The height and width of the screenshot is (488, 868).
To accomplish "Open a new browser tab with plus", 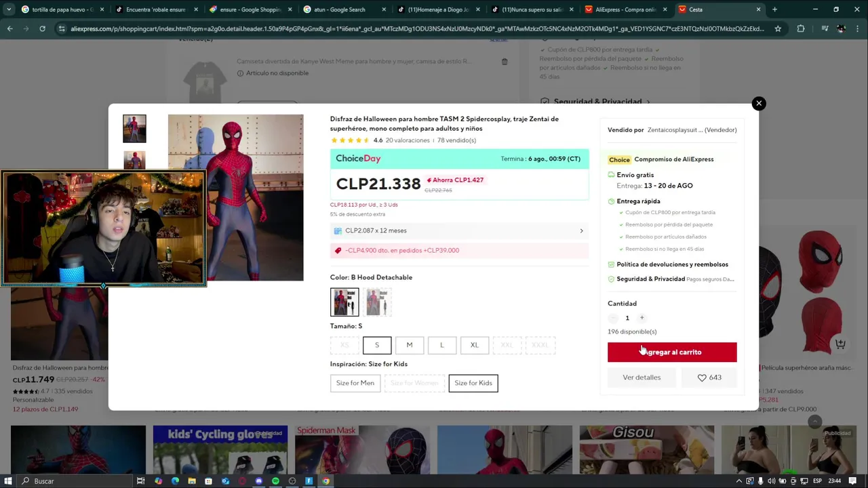I will click(x=774, y=9).
